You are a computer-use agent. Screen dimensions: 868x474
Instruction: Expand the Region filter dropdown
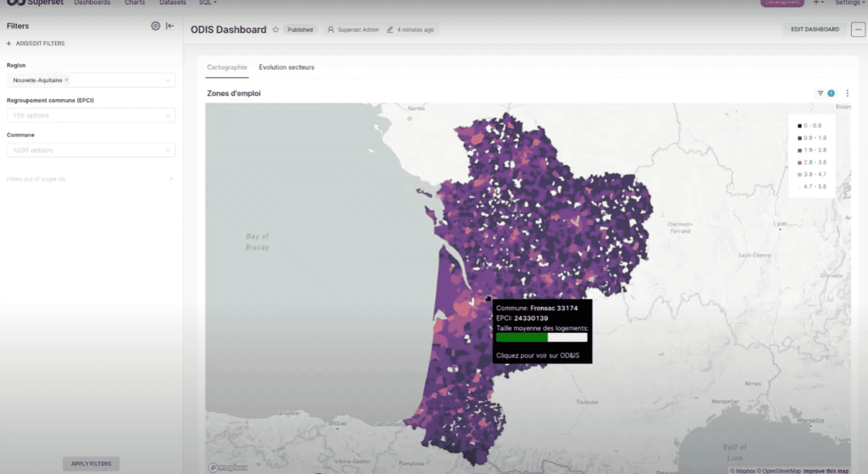[x=167, y=80]
